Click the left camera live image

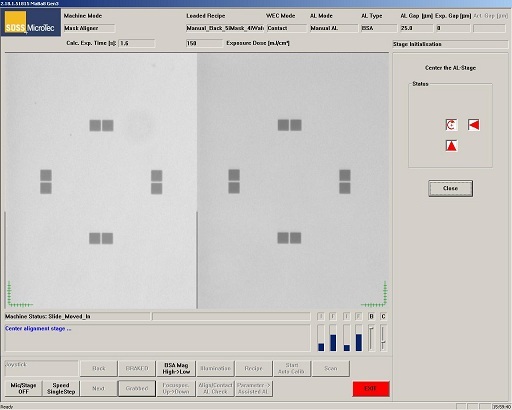click(101, 181)
